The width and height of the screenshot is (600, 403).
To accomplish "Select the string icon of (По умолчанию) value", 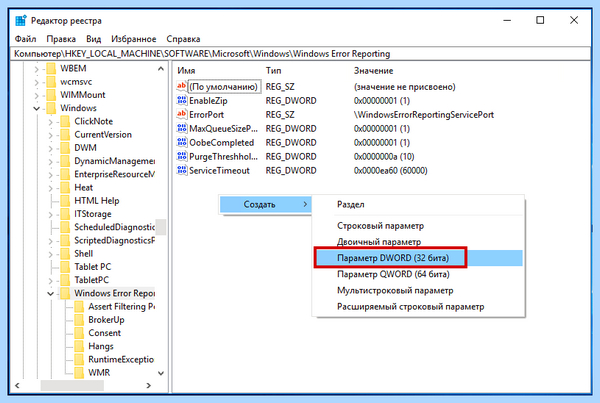I will (181, 86).
